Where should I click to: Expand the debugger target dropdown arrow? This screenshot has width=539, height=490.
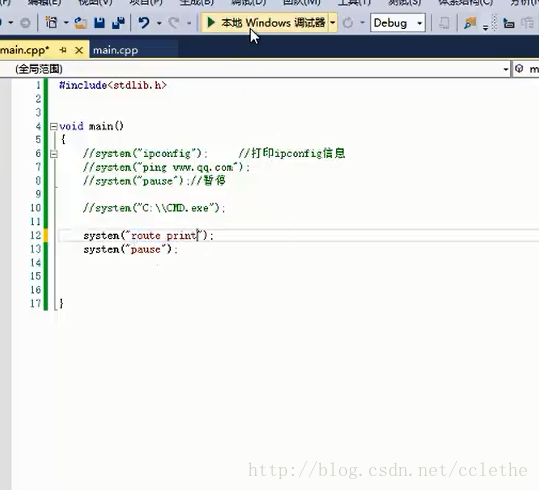pyautogui.click(x=333, y=23)
